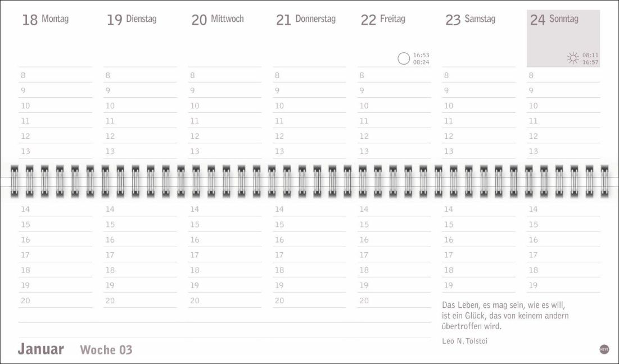This screenshot has height=364, width=619.
Task: Click the 14 o'clock line under Sonntag
Action: (563, 210)
